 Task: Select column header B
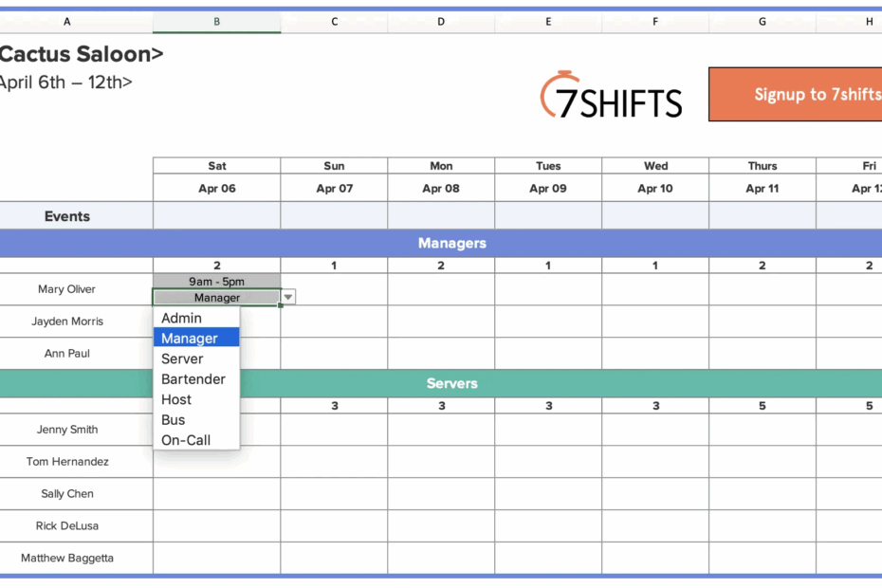216,21
